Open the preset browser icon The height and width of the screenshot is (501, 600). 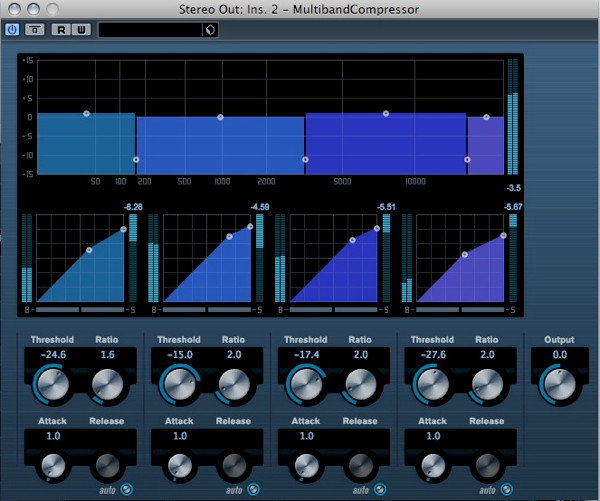[x=209, y=30]
